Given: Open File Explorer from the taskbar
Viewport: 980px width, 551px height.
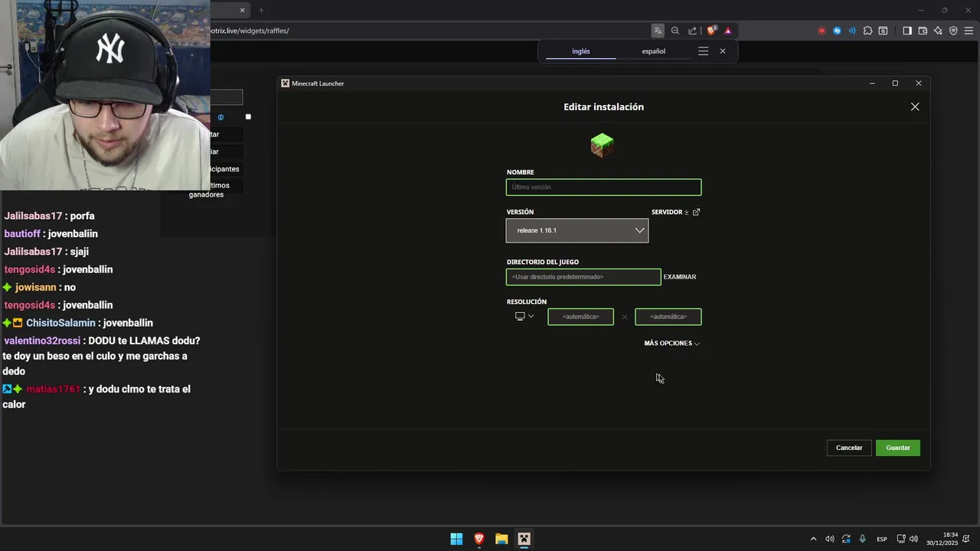Looking at the screenshot, I should (501, 539).
